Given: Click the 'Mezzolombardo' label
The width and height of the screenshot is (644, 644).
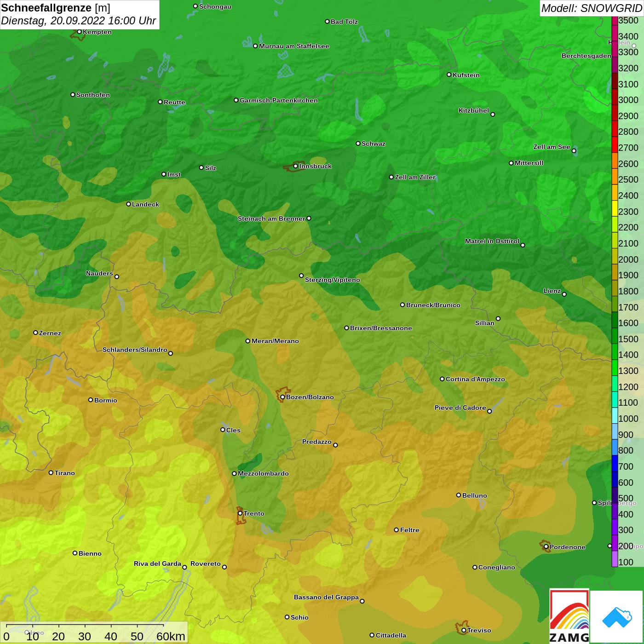Looking at the screenshot, I should [x=263, y=473].
